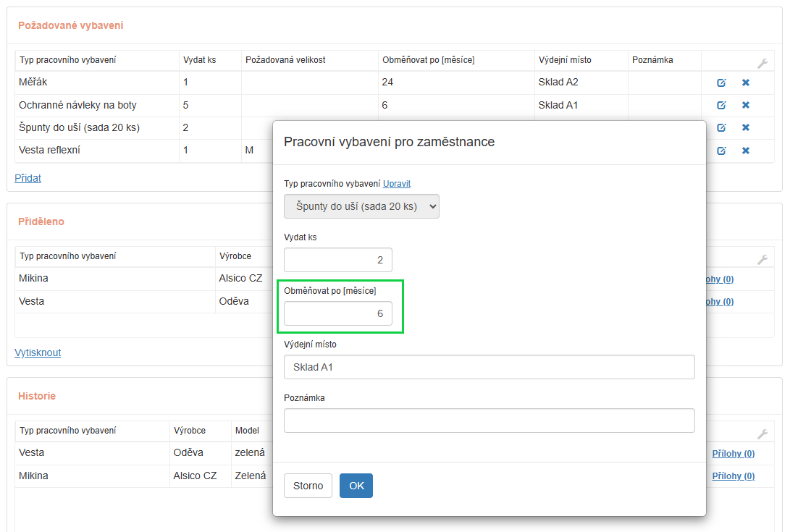Delete the Špunty do uší row

(745, 127)
